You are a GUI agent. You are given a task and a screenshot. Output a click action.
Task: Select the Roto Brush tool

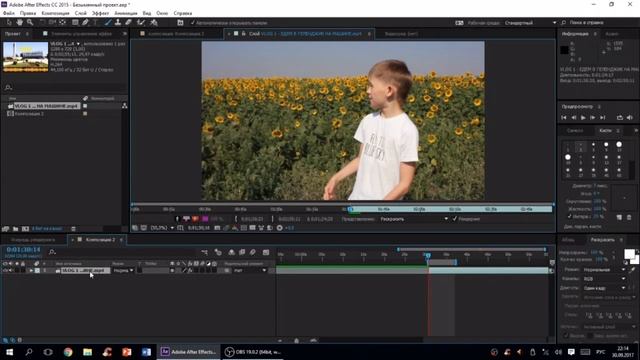click(x=141, y=22)
